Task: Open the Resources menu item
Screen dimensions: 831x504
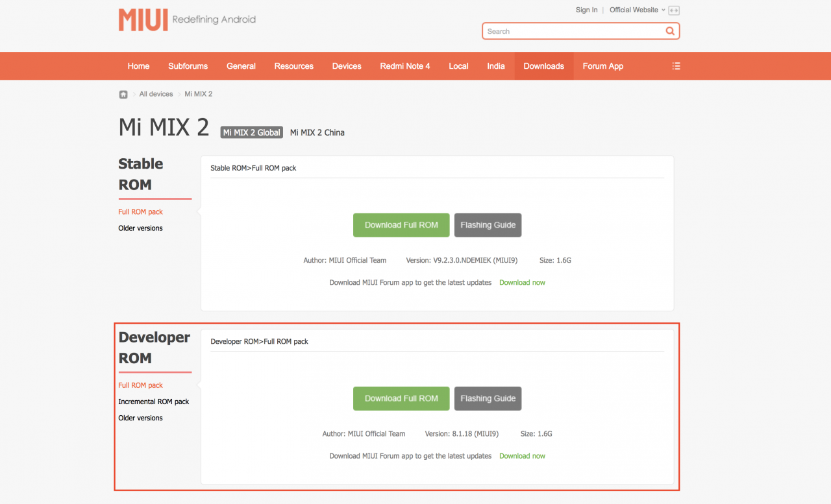Action: (x=293, y=66)
